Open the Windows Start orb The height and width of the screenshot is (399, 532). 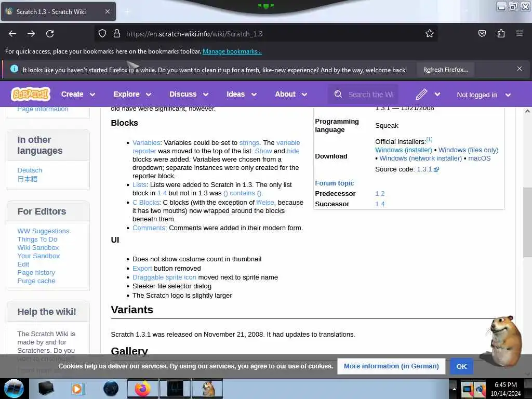[x=14, y=389]
